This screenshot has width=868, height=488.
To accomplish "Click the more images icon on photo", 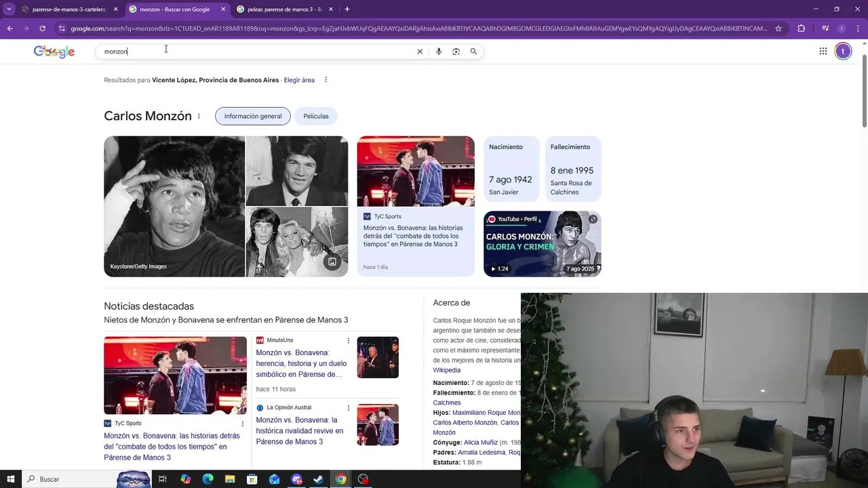I will click(332, 262).
